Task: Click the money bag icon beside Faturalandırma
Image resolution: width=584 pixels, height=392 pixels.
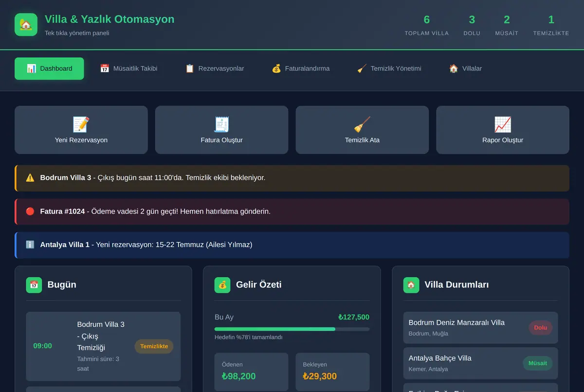Action: pos(276,69)
